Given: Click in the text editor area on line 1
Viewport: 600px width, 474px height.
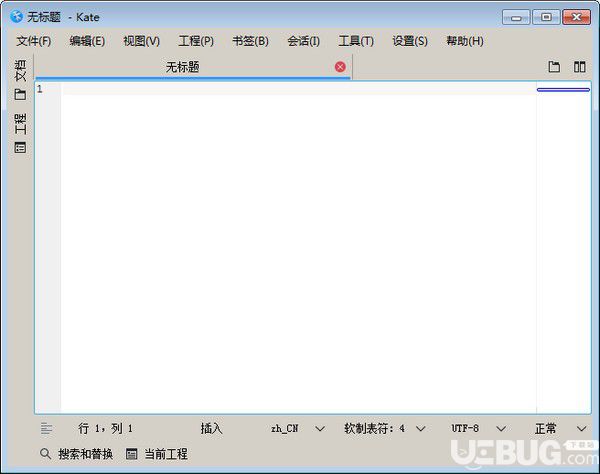Looking at the screenshot, I should (x=298, y=89).
